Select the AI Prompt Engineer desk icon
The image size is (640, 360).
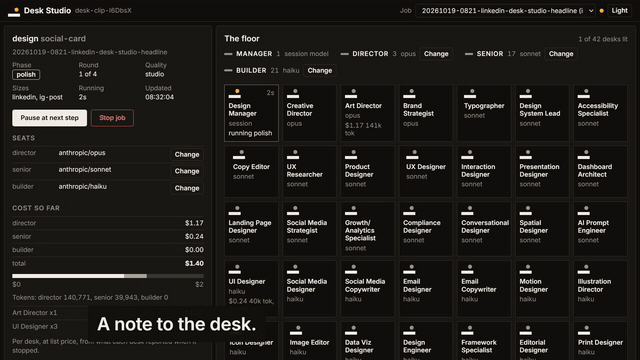tap(584, 211)
